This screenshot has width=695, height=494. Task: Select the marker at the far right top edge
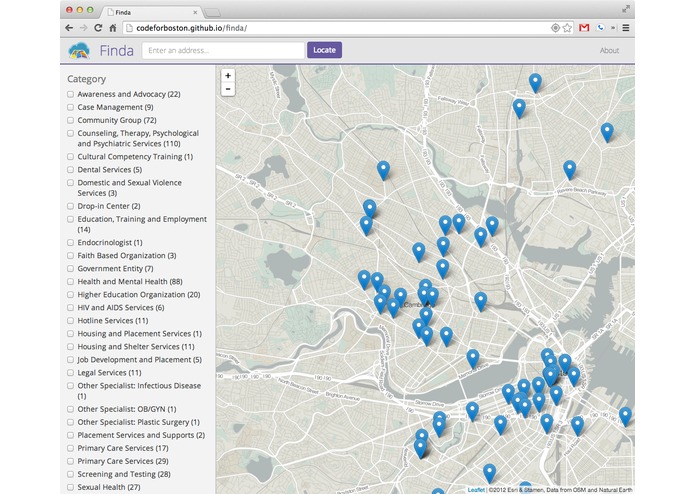pyautogui.click(x=607, y=133)
